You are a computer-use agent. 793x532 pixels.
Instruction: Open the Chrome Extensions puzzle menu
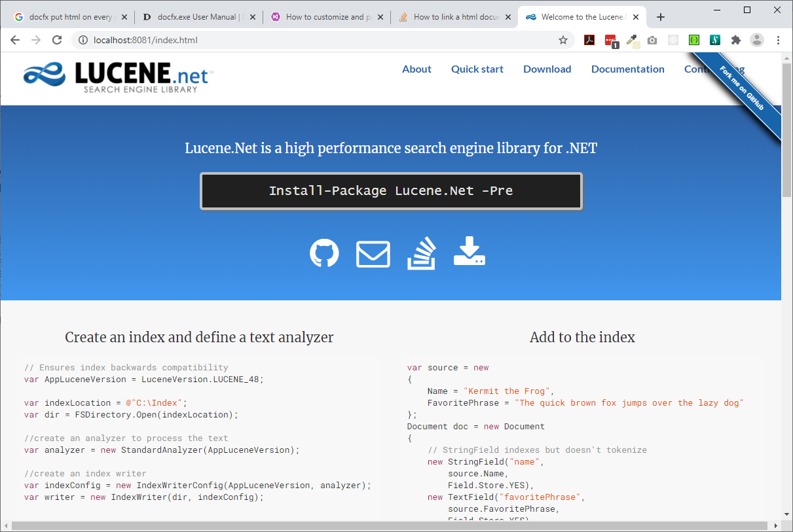[736, 40]
